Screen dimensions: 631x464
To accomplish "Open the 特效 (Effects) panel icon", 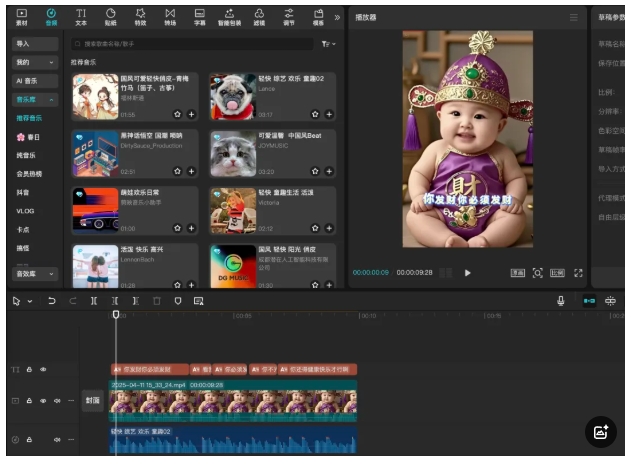I will pos(140,16).
